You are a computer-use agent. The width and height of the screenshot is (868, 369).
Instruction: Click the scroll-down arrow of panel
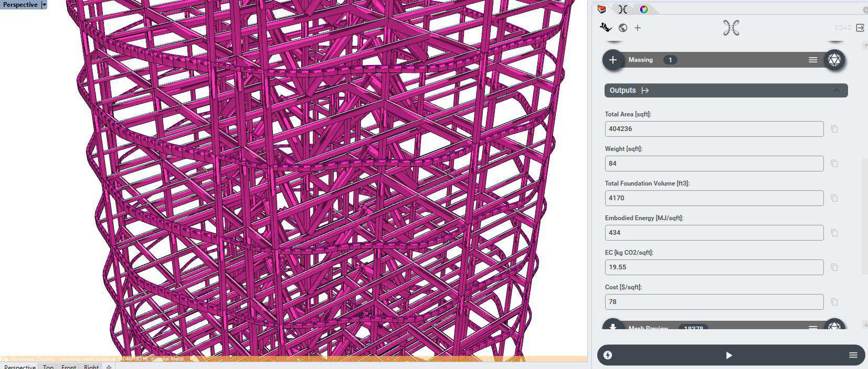[865, 325]
